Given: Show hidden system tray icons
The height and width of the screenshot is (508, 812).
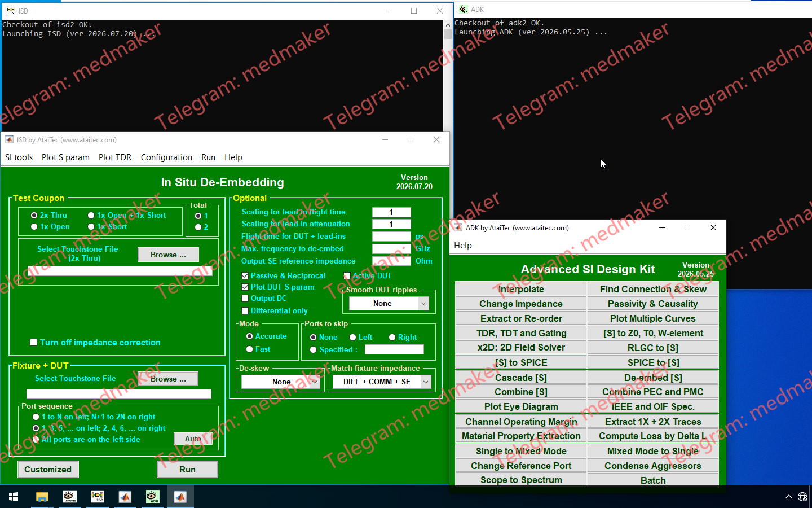Looking at the screenshot, I should 788,497.
